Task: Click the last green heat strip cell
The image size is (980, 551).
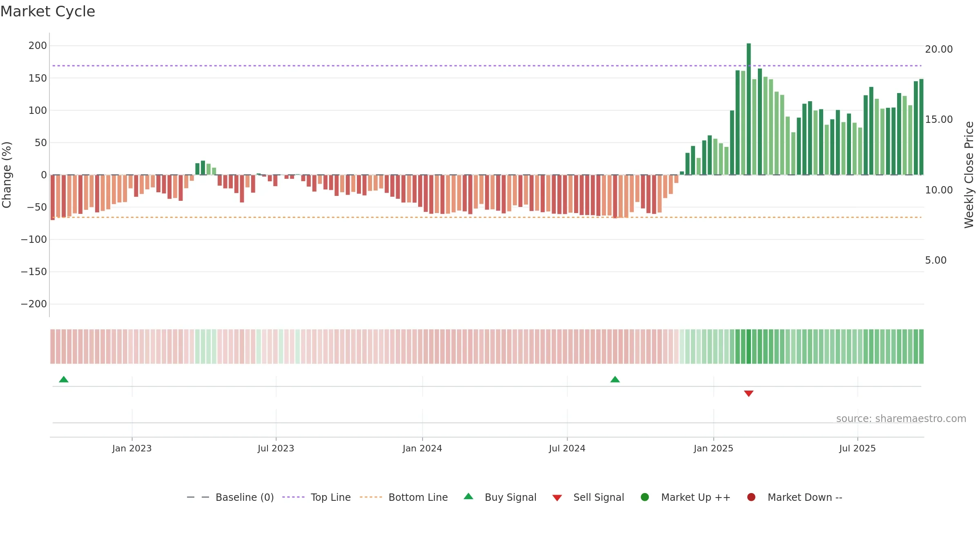Action: [x=921, y=347]
